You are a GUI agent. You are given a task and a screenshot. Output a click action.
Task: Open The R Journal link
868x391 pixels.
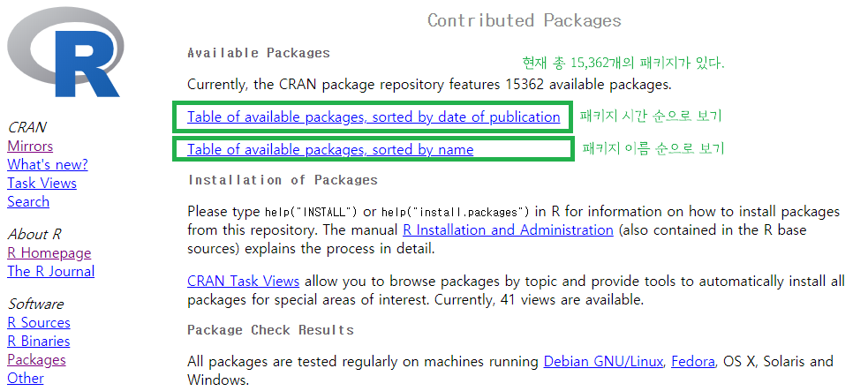[x=51, y=272]
